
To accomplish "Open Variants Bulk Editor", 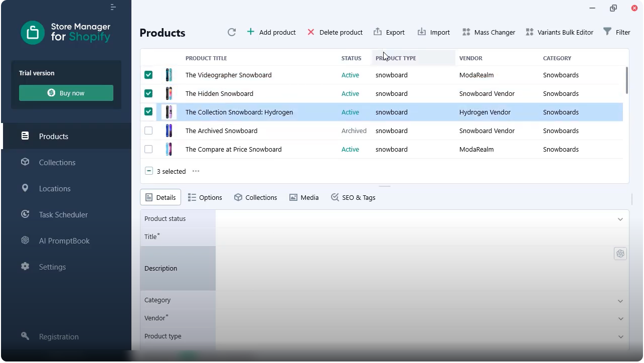I will point(559,32).
